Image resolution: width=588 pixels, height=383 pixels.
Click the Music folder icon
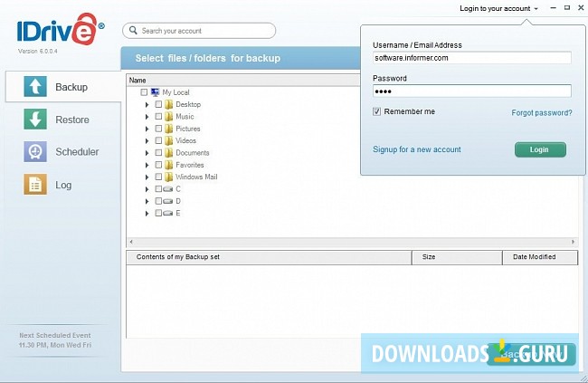(x=169, y=117)
